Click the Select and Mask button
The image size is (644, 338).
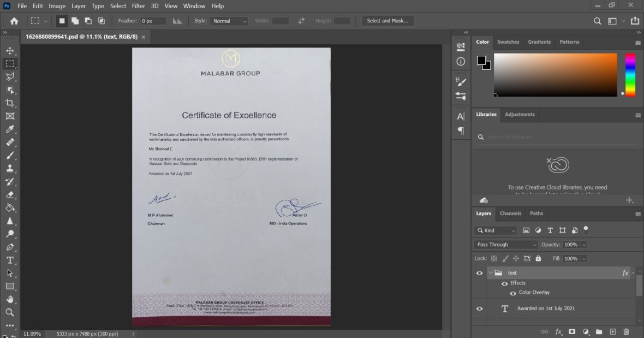click(x=388, y=21)
